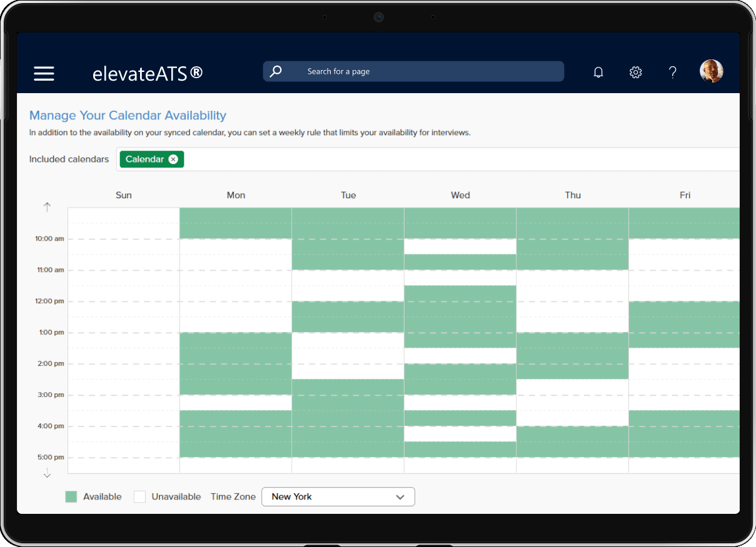Select the white Unavailable legend swatch
This screenshot has height=547, width=756.
[x=139, y=497]
